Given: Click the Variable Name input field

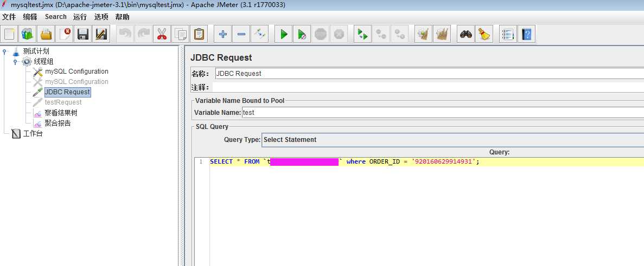Looking at the screenshot, I should [x=443, y=112].
